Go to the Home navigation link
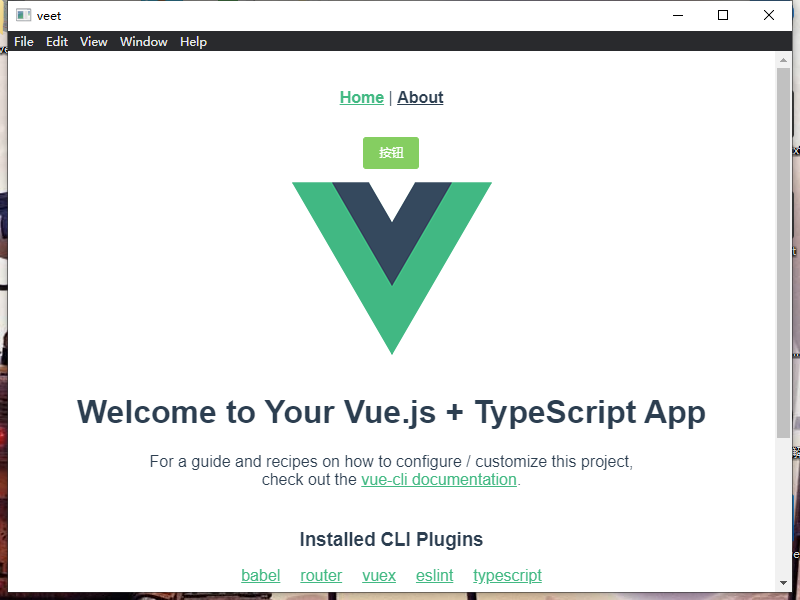Viewport: 800px width, 600px height. point(361,97)
